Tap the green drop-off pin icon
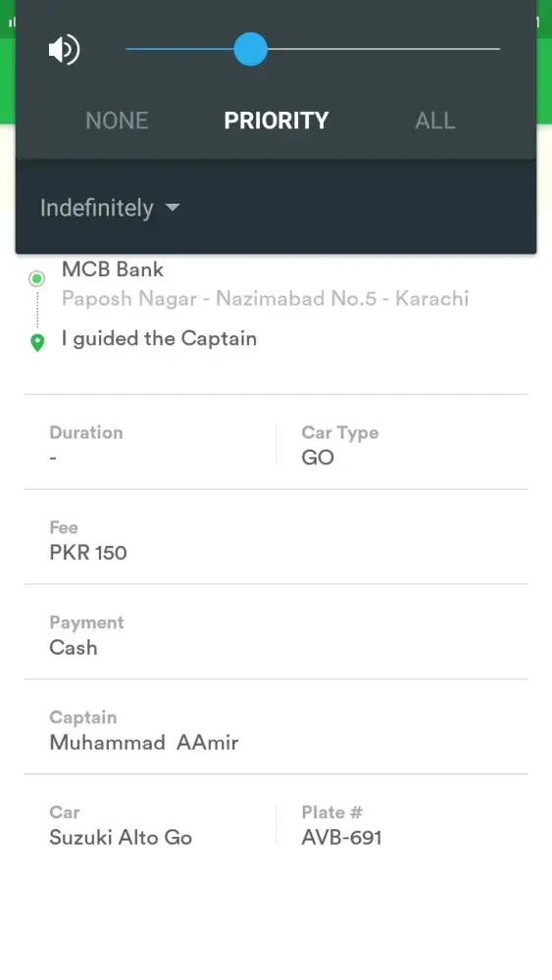 (37, 342)
